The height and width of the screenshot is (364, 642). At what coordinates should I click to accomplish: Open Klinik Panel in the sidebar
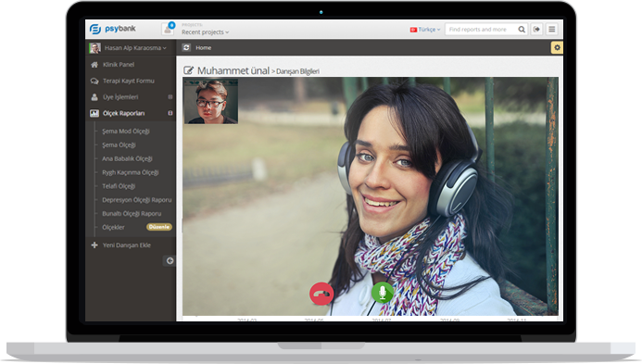point(119,65)
